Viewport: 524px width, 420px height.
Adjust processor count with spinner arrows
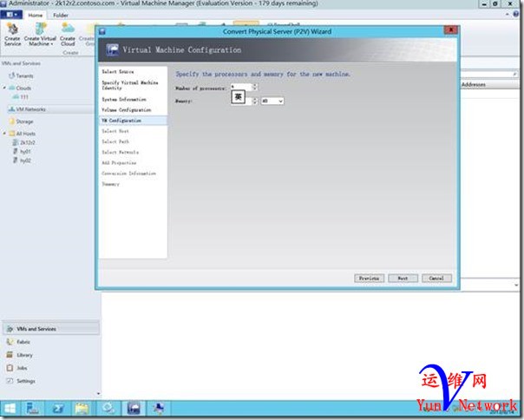[x=255, y=87]
